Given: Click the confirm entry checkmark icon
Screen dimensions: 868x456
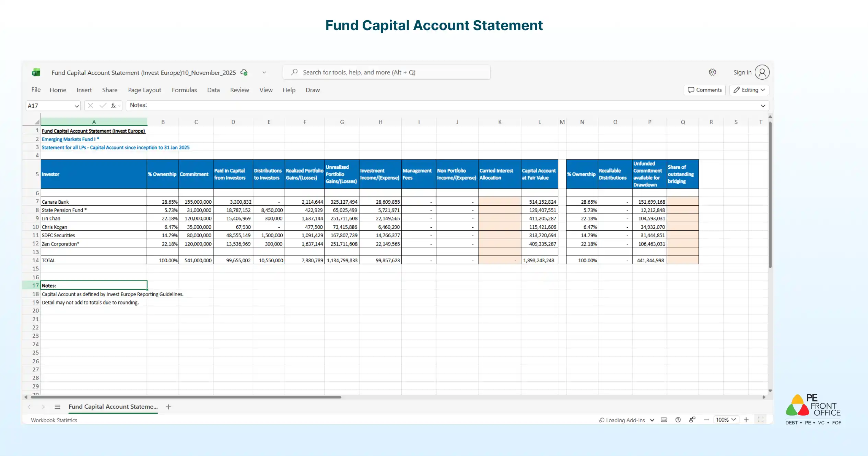Looking at the screenshot, I should 103,106.
